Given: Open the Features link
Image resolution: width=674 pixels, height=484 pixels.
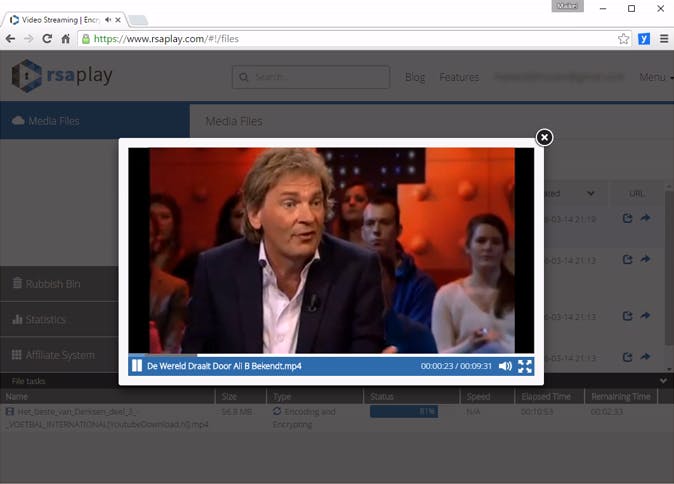Looking at the screenshot, I should (459, 77).
